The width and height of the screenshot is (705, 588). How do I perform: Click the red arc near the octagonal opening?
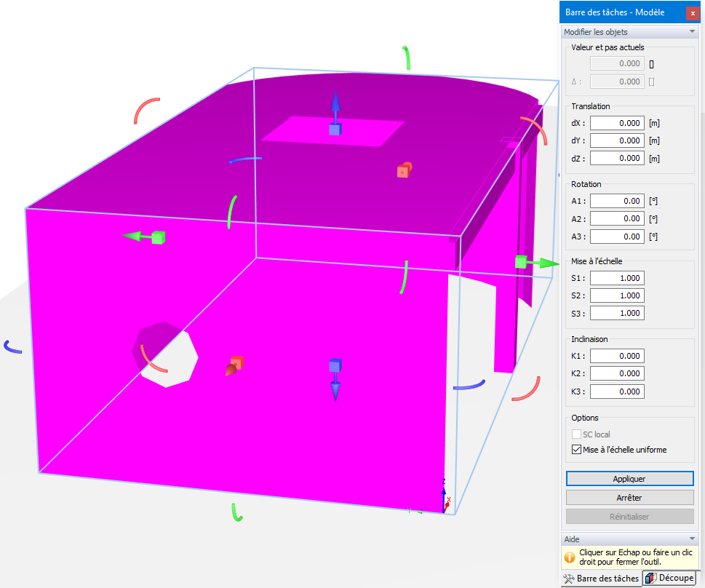[154, 359]
